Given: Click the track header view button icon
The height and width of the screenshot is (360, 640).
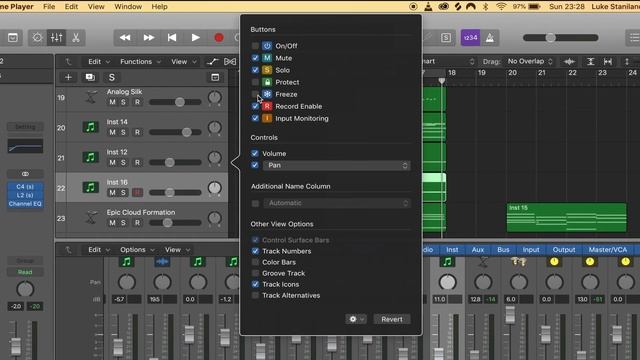Looking at the screenshot, I should click(x=215, y=77).
